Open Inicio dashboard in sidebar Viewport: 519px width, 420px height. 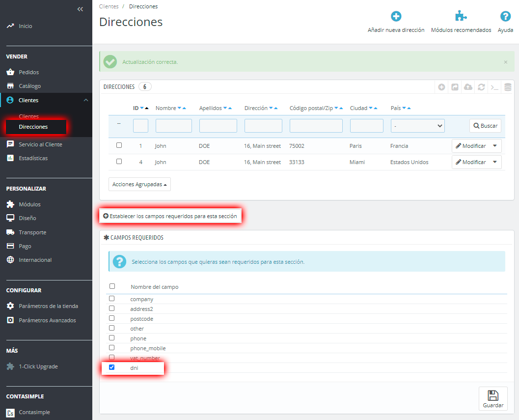[x=25, y=26]
